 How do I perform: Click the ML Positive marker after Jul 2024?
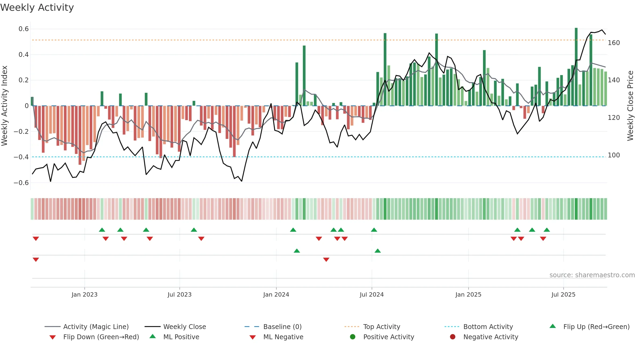click(378, 251)
